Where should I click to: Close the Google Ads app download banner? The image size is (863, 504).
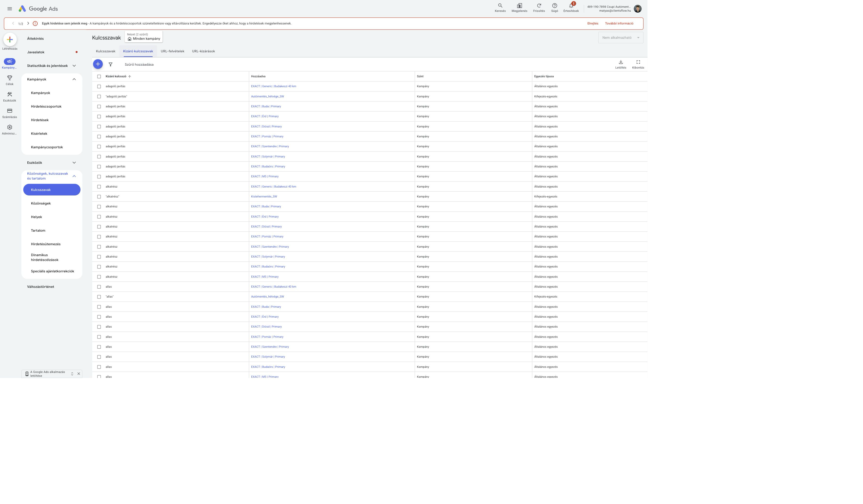click(x=79, y=374)
